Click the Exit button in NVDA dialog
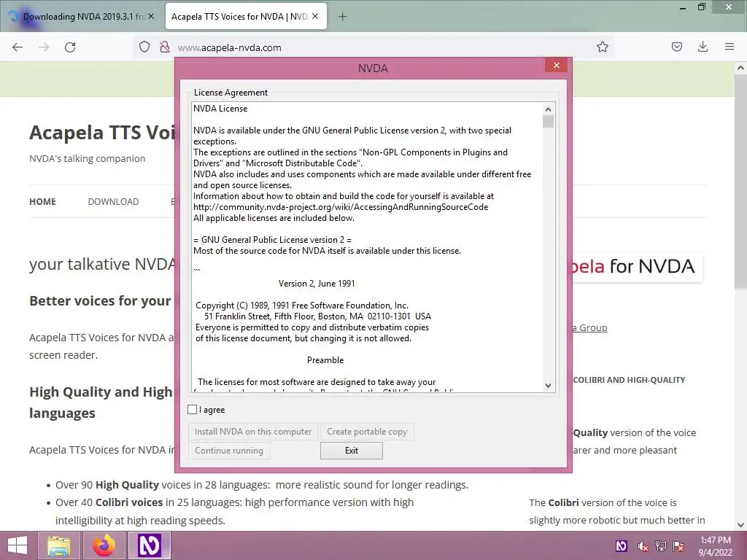 point(352,451)
